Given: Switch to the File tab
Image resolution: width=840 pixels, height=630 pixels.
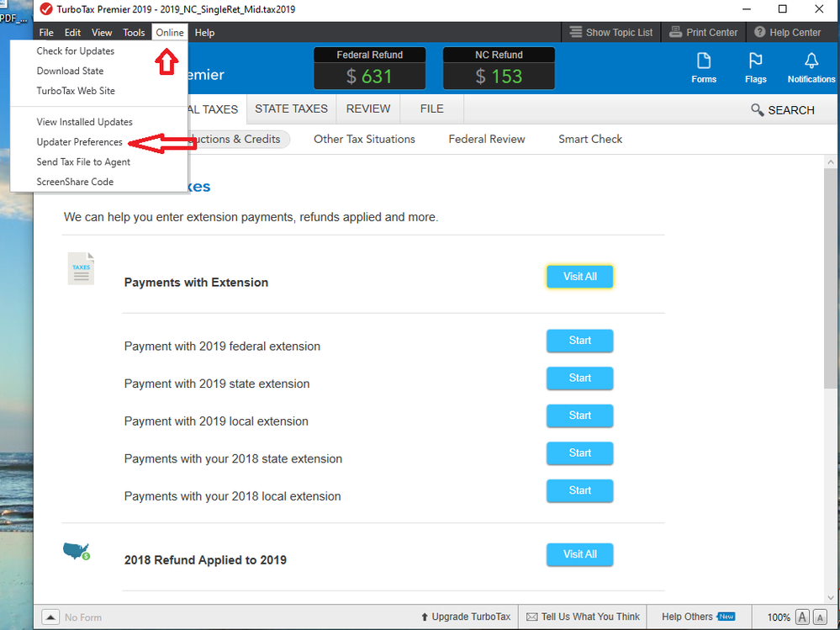Looking at the screenshot, I should (x=432, y=109).
